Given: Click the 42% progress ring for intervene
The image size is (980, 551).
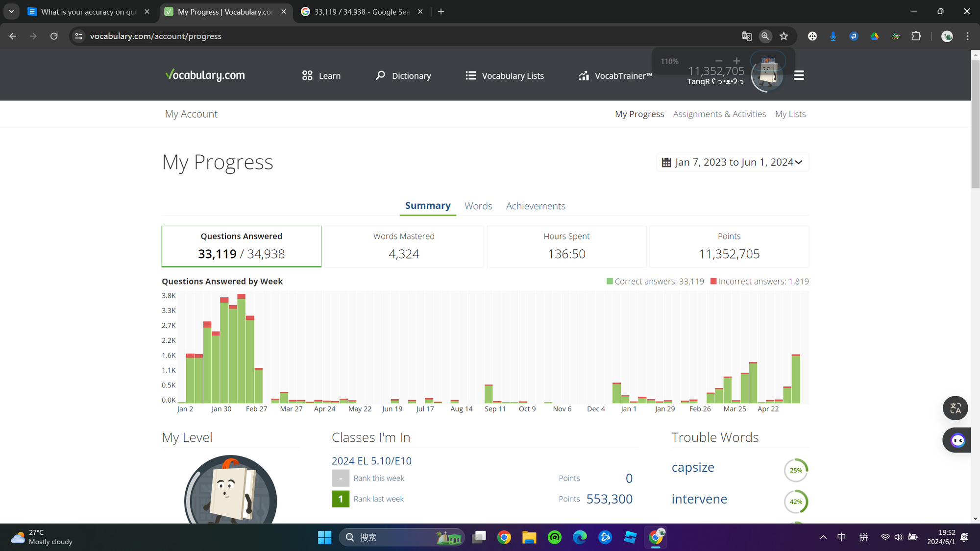Looking at the screenshot, I should (796, 502).
